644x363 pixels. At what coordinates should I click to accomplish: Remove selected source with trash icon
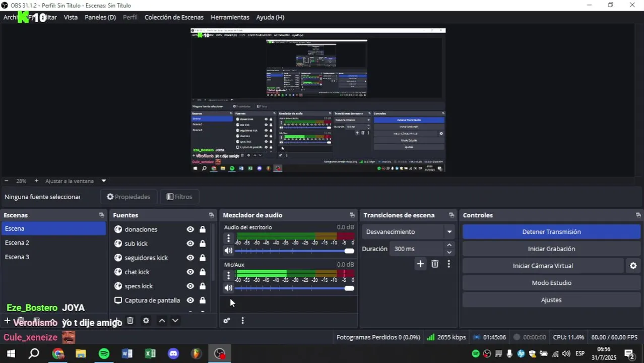[x=130, y=321]
